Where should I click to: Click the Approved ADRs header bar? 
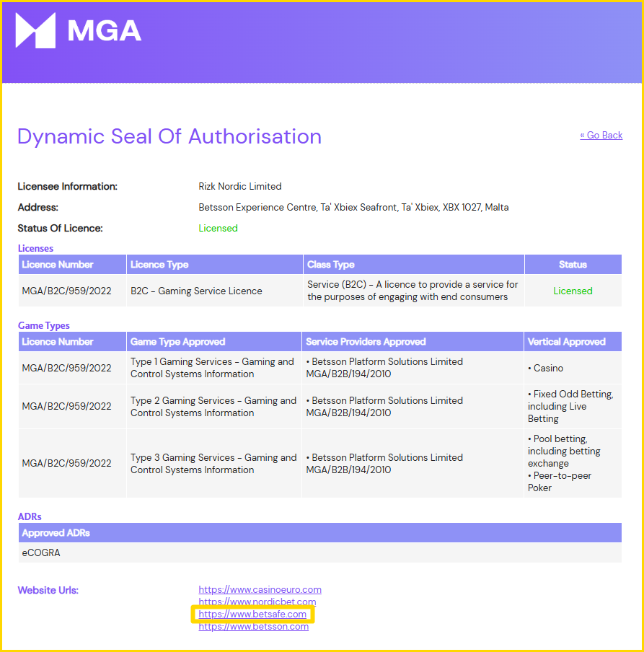click(x=320, y=533)
